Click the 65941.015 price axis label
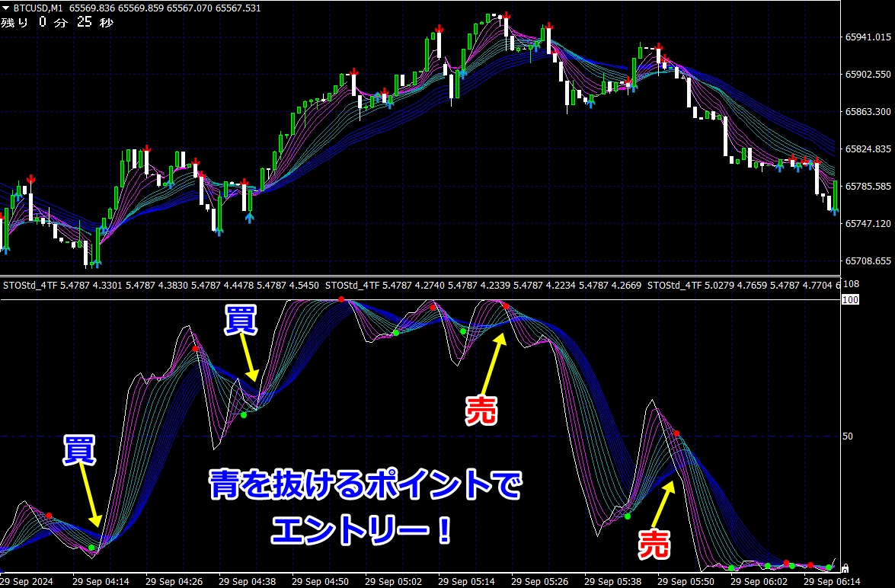This screenshot has height=588, width=895. coord(868,37)
